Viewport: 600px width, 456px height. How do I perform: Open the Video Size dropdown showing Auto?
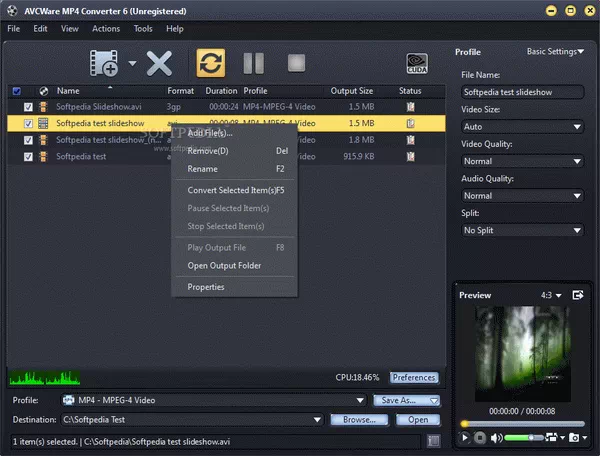pyautogui.click(x=523, y=127)
